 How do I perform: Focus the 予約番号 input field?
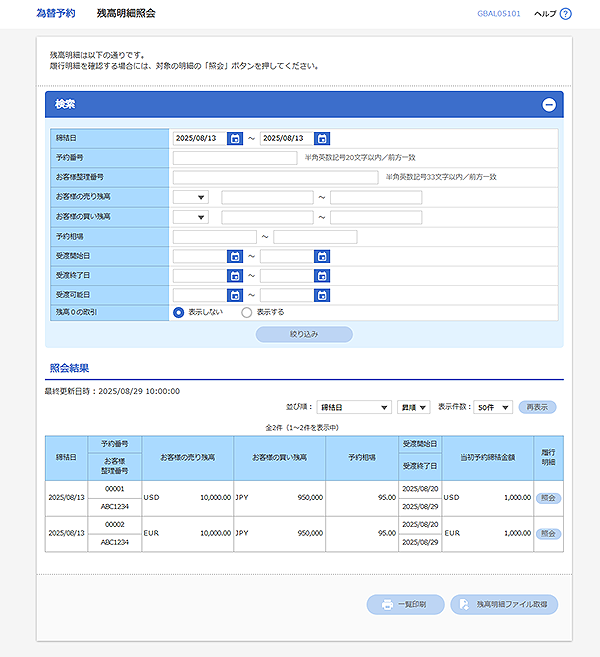click(235, 158)
